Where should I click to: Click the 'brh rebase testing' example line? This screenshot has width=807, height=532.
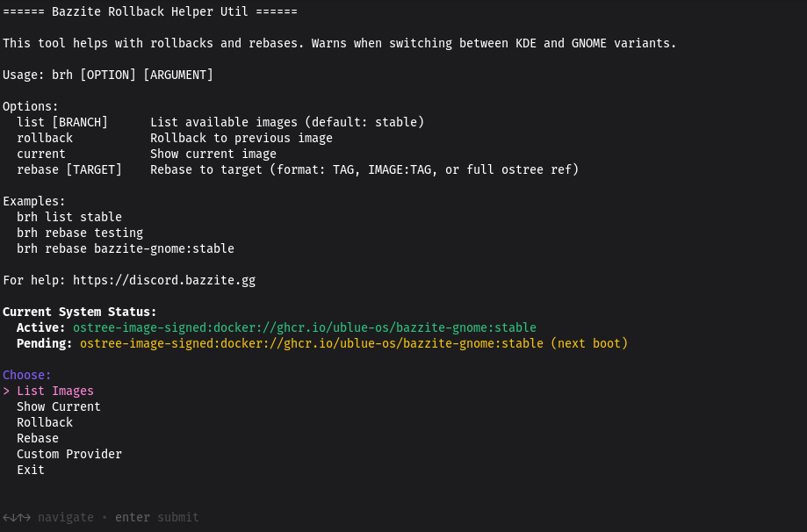pyautogui.click(x=80, y=233)
